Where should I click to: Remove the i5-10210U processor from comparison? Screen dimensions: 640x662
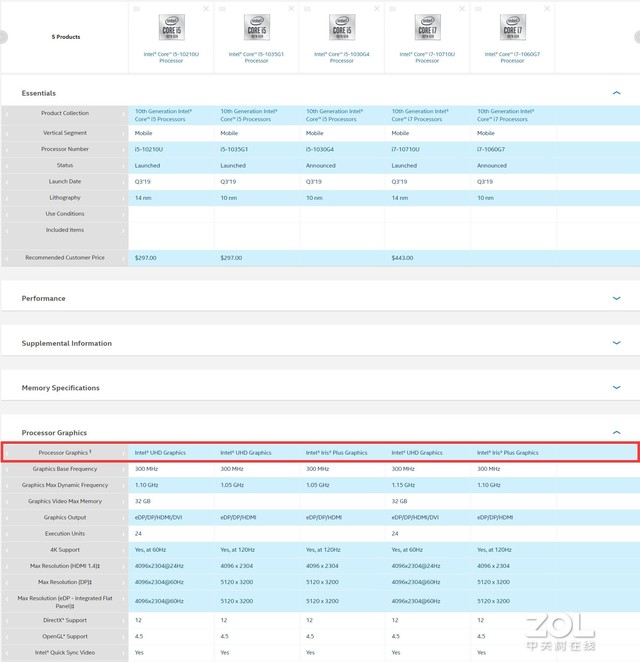(206, 8)
